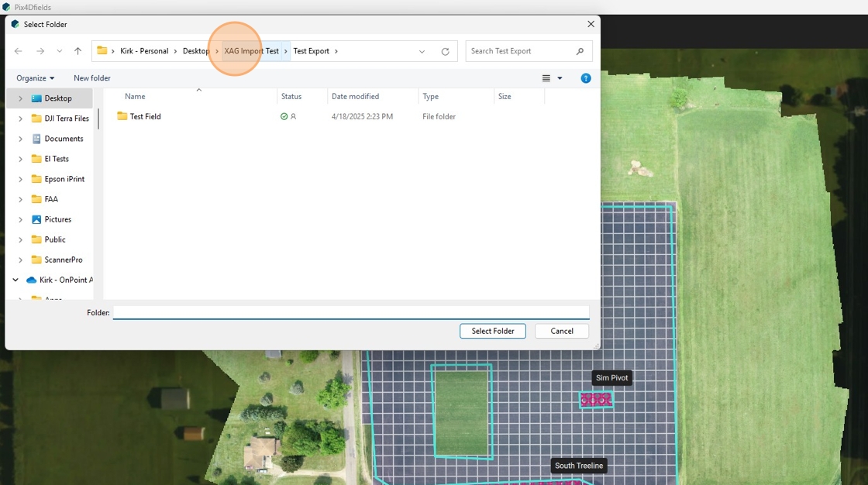Viewport: 868px width, 485px height.
Task: Click '4/18/2025 2:23 PM' date cell
Action: click(x=362, y=116)
